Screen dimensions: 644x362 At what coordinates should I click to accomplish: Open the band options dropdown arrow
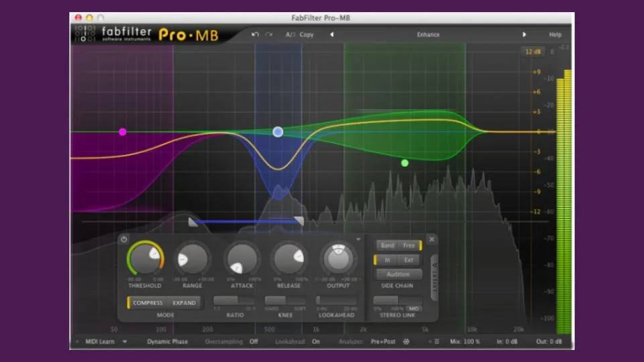point(358,239)
